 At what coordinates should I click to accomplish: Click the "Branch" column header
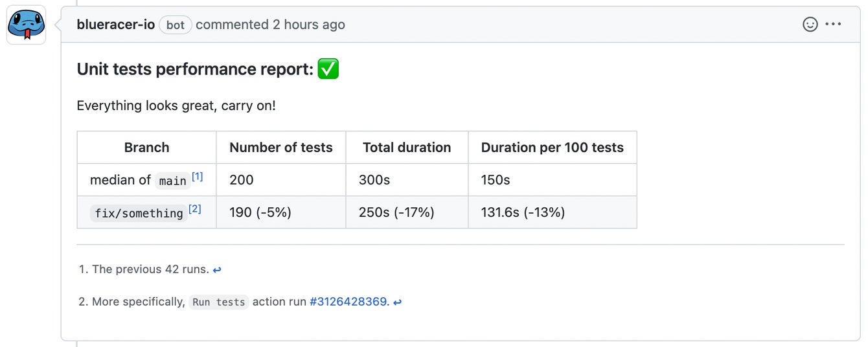coord(146,148)
